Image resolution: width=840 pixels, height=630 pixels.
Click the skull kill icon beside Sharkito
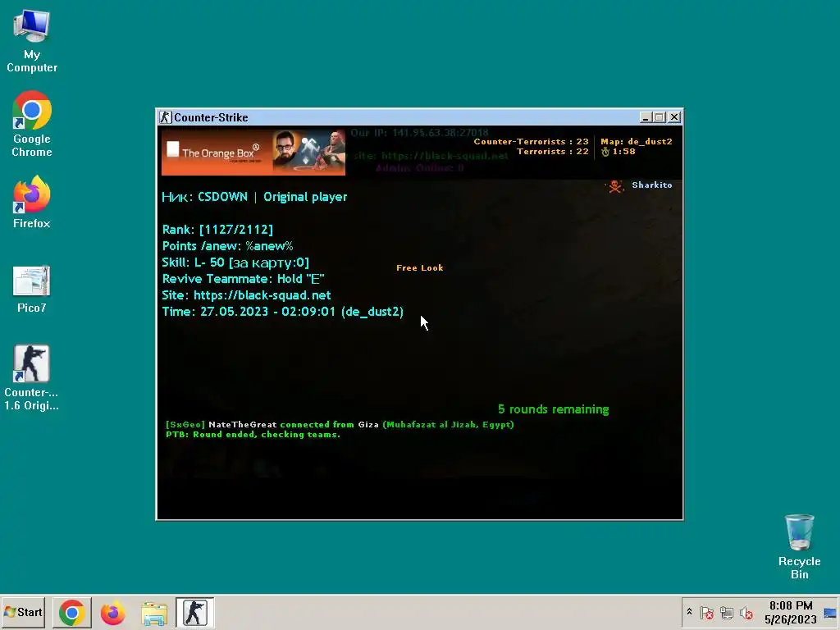pos(615,186)
